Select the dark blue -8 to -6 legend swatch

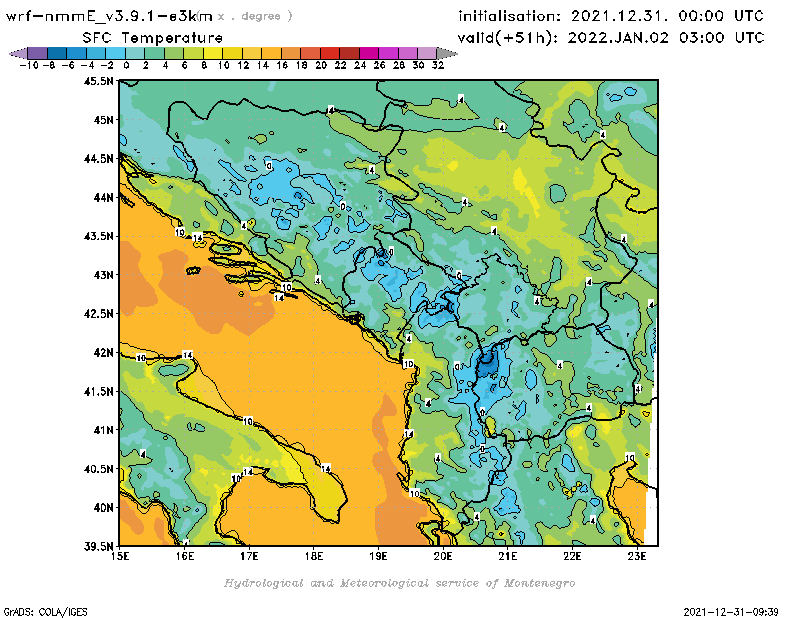(x=57, y=53)
